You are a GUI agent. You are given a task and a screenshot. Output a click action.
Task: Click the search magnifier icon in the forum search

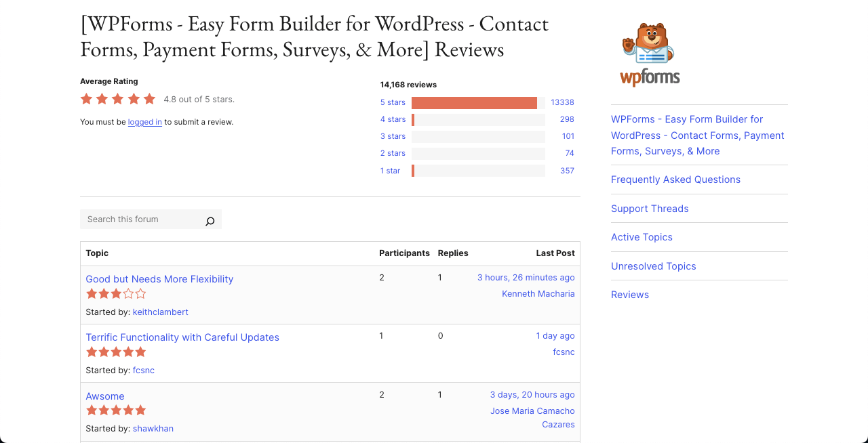pyautogui.click(x=210, y=219)
